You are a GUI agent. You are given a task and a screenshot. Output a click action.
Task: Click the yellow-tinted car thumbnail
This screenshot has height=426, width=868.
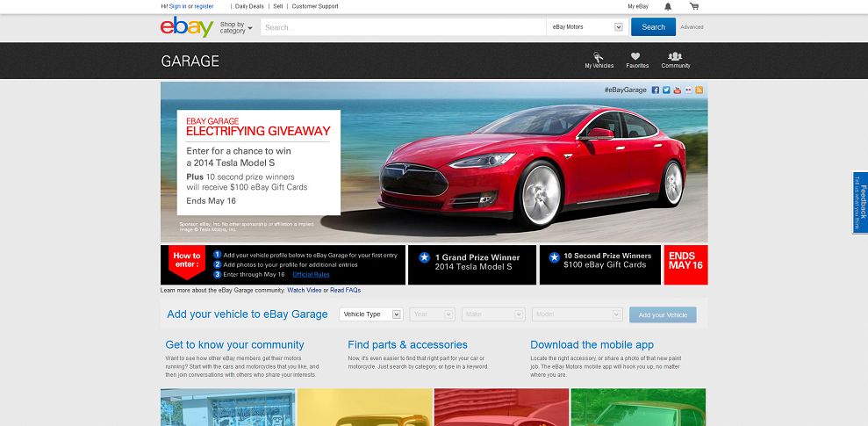[x=365, y=408]
